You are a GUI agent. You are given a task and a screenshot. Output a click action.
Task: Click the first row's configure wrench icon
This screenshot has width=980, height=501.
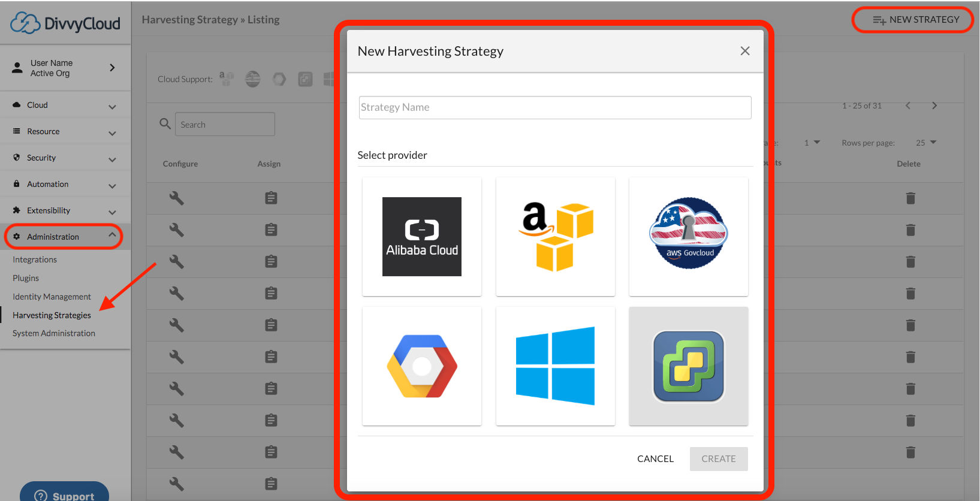(x=176, y=198)
